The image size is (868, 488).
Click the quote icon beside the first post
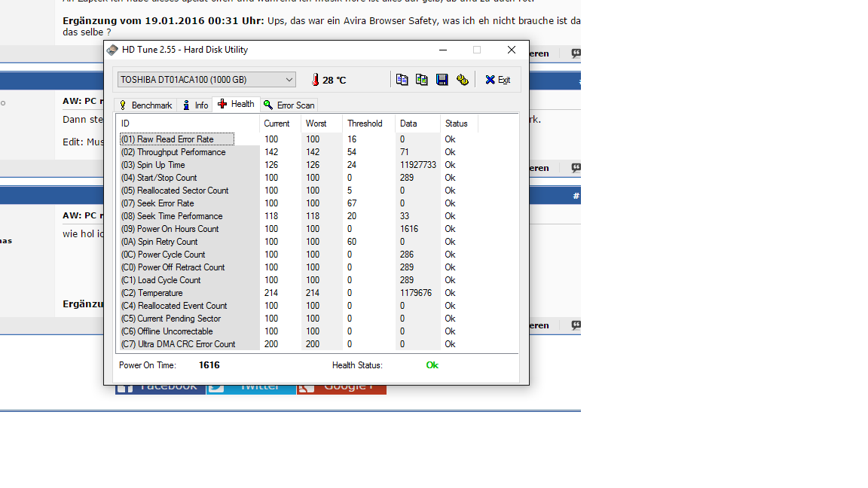tap(576, 53)
